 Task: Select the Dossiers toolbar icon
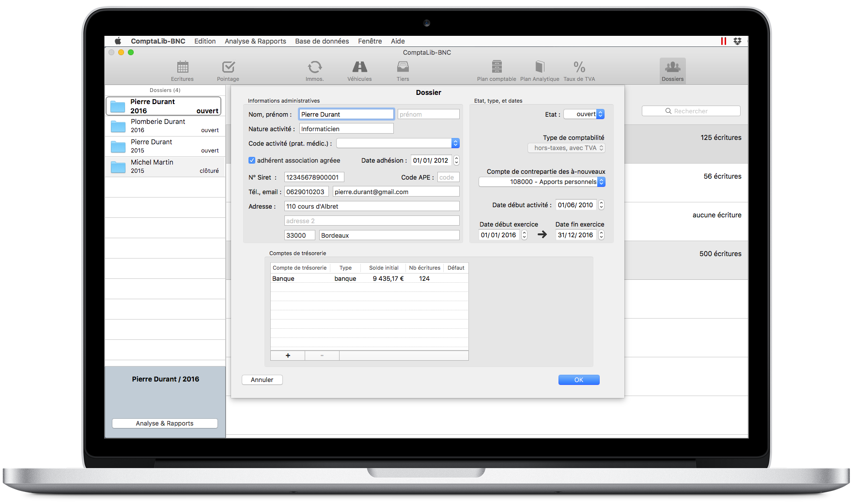click(672, 71)
